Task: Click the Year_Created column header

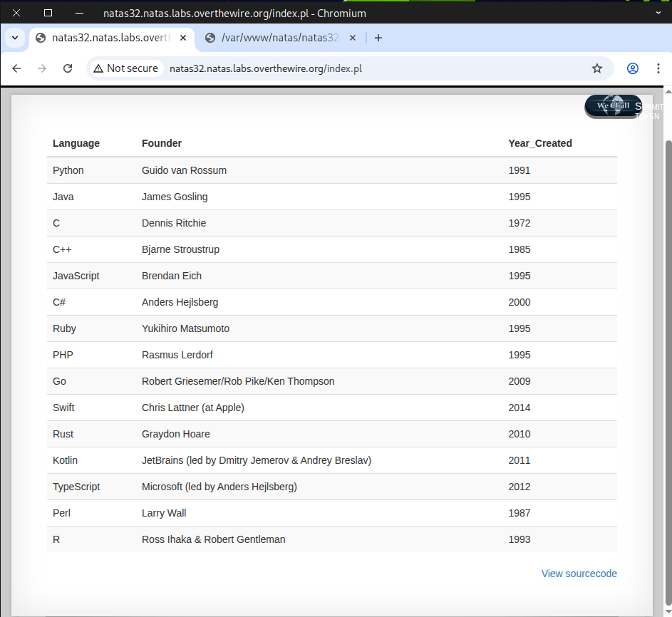Action: point(539,143)
